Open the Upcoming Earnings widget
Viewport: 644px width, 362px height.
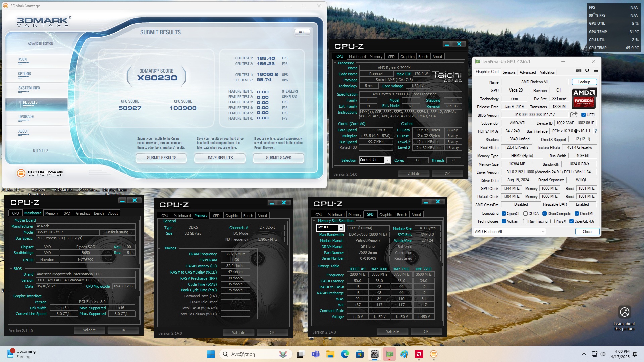(x=22, y=354)
